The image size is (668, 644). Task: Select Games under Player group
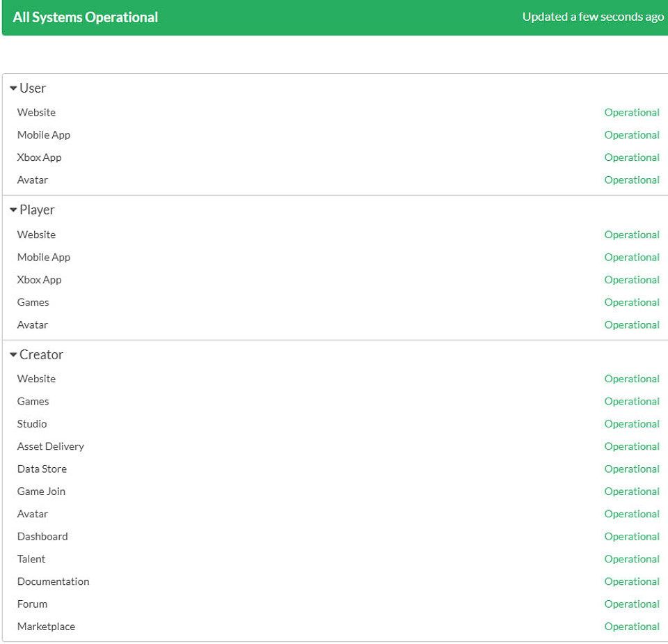33,302
